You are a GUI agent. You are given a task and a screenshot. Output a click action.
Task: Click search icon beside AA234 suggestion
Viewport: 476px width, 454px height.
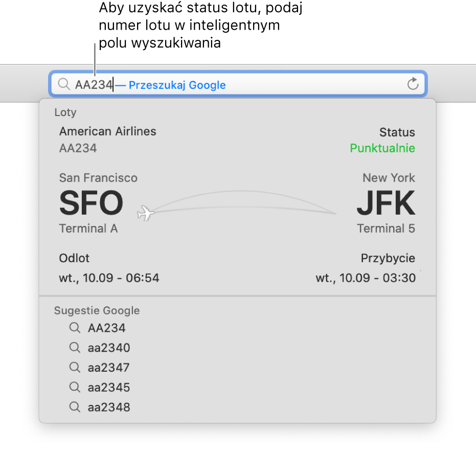pyautogui.click(x=75, y=328)
